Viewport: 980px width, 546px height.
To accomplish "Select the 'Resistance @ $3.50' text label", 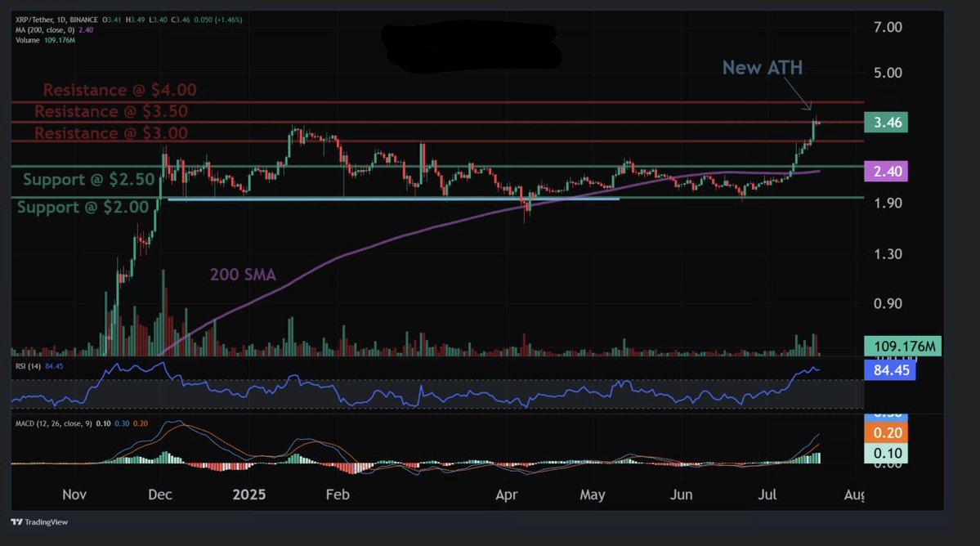I will click(110, 111).
